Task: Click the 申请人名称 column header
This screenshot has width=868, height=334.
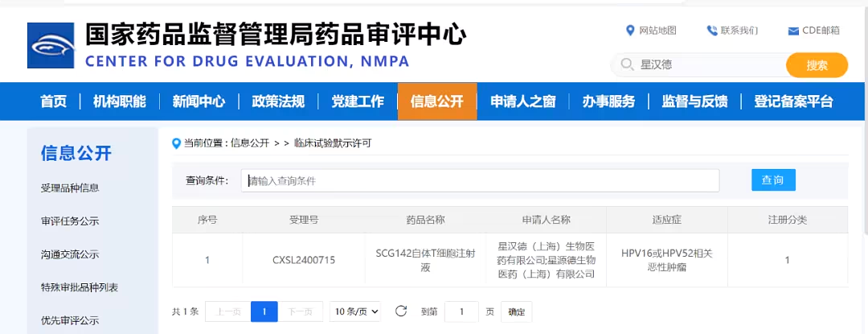Action: click(x=546, y=220)
